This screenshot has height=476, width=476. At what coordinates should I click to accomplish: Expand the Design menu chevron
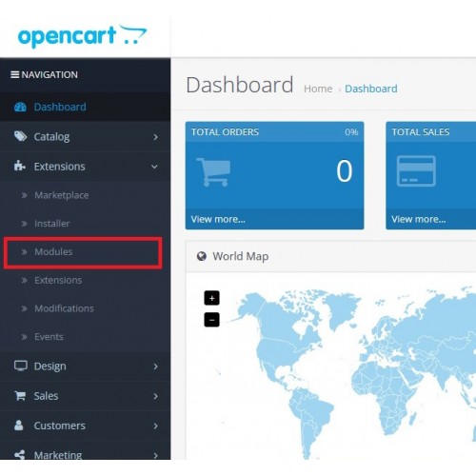(155, 367)
